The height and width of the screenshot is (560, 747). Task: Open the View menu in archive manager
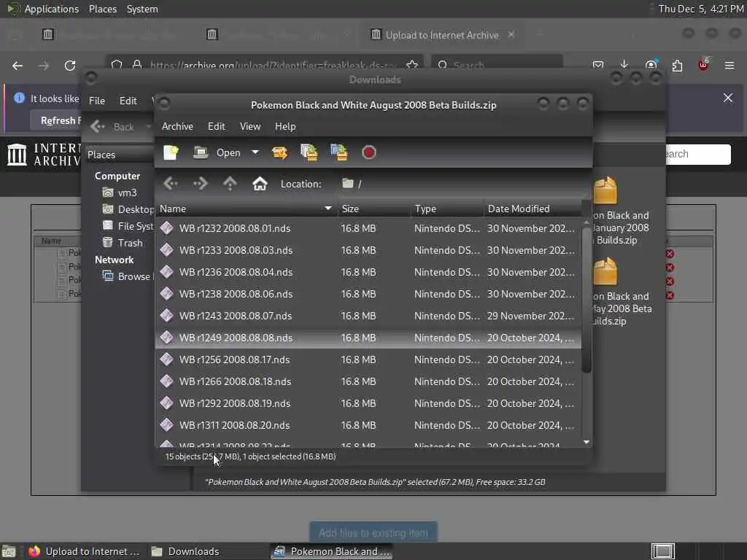coord(250,127)
